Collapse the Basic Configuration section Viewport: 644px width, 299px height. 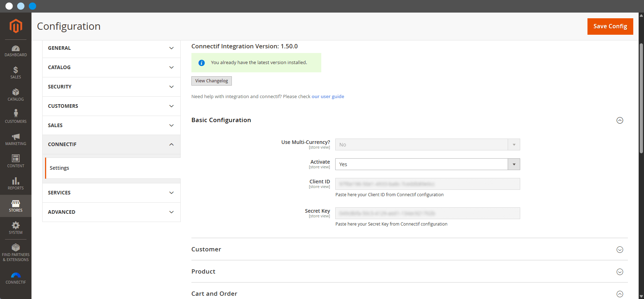click(620, 120)
